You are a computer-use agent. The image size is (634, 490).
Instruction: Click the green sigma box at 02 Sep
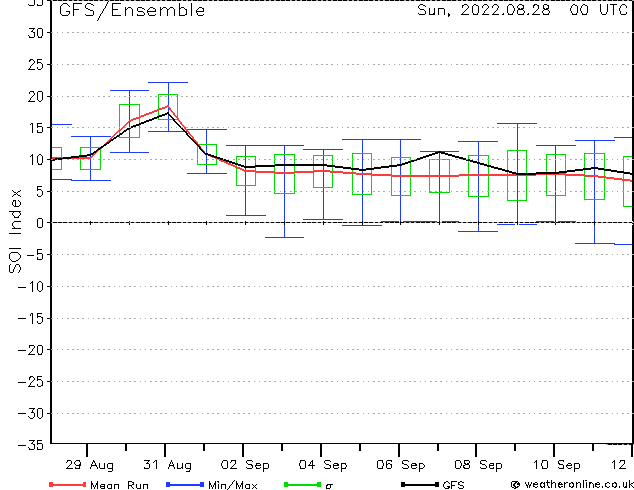pos(246,171)
